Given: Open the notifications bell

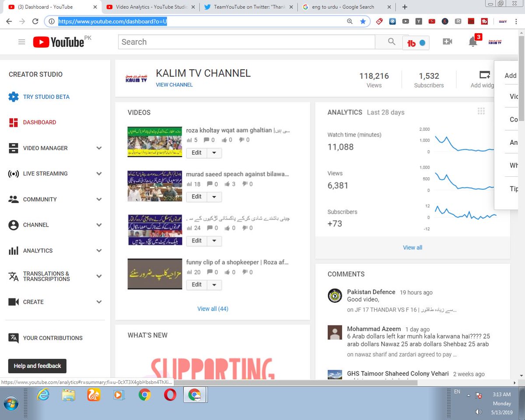Looking at the screenshot, I should coord(472,42).
